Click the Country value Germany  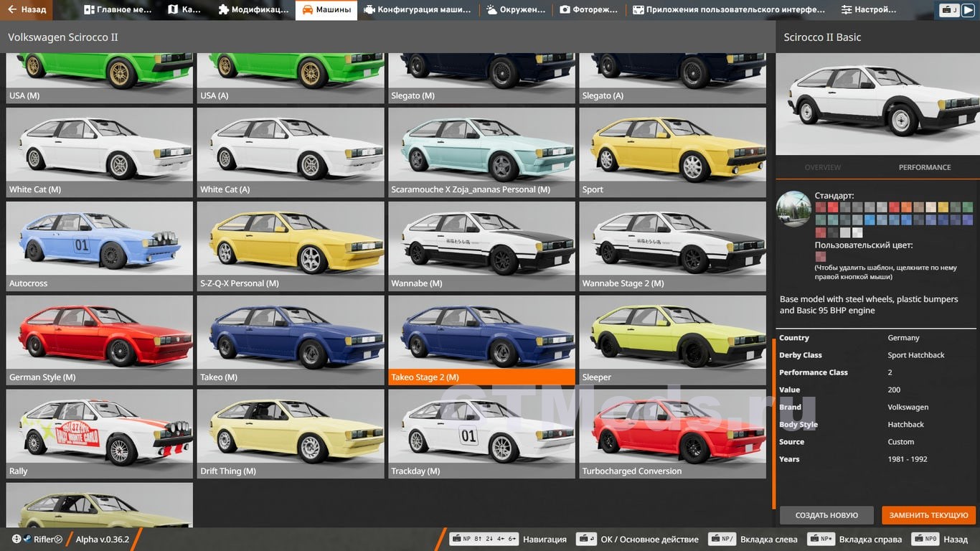coord(903,338)
